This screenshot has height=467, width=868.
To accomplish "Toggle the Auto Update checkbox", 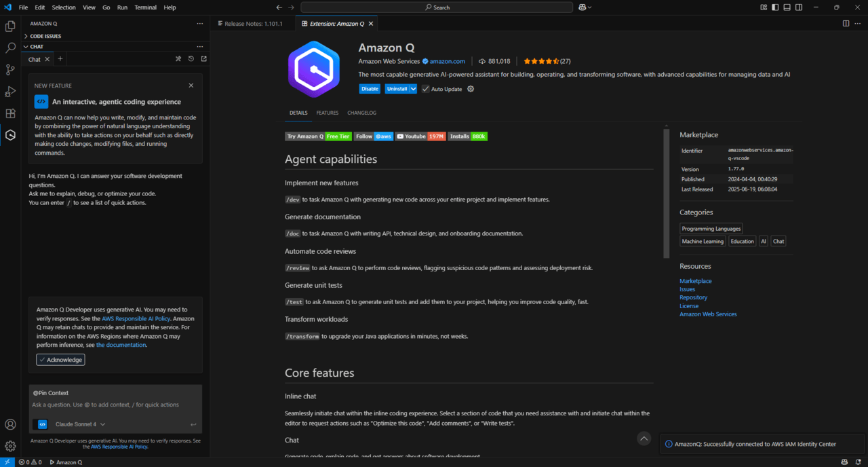I will point(425,89).
